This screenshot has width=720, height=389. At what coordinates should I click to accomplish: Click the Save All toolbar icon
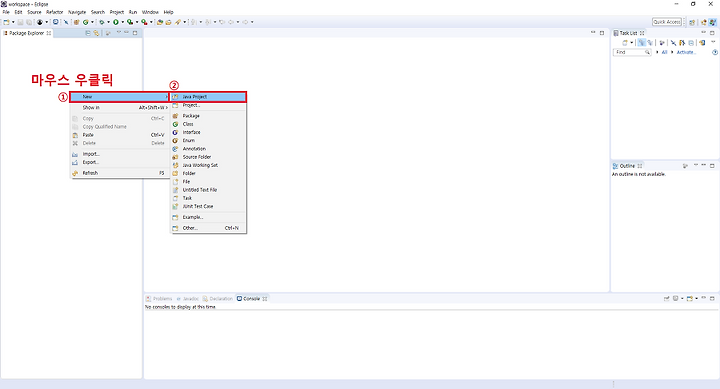pyautogui.click(x=29, y=22)
